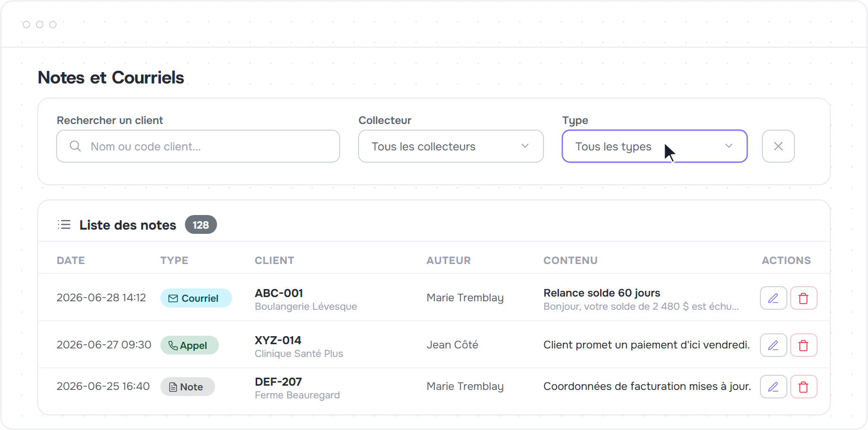
Task: Open the Tous les collecteurs dropdown
Action: [x=451, y=146]
